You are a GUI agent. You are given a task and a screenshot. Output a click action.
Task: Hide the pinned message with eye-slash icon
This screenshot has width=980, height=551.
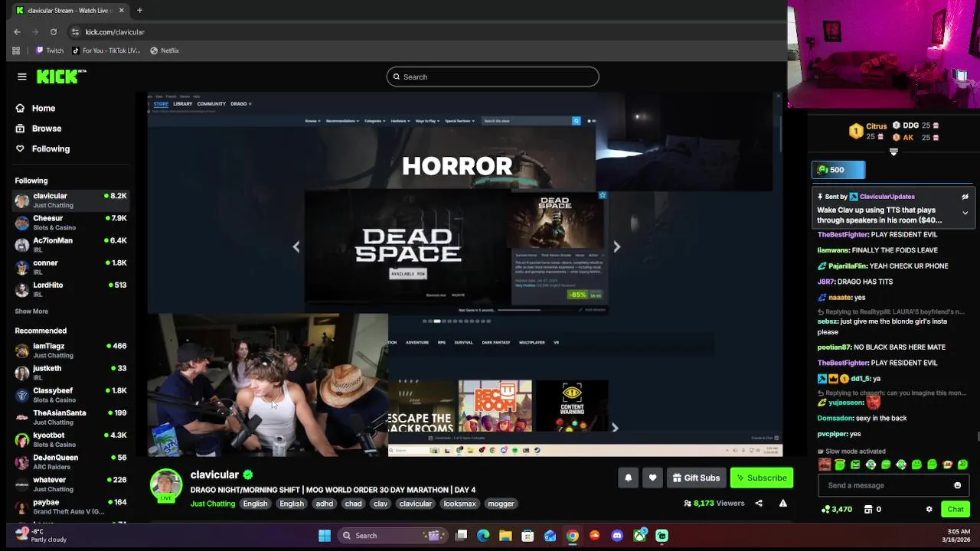click(965, 197)
